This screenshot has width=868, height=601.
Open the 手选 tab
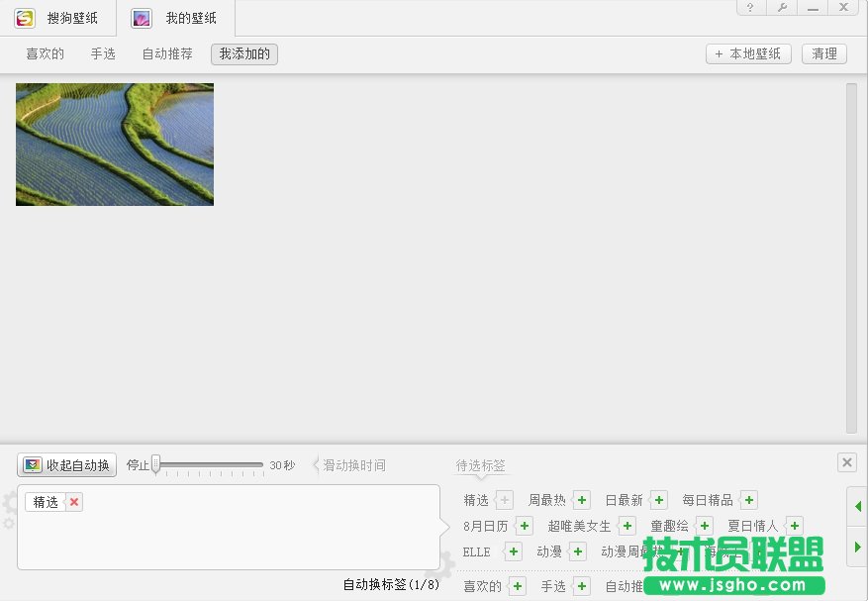[x=103, y=53]
